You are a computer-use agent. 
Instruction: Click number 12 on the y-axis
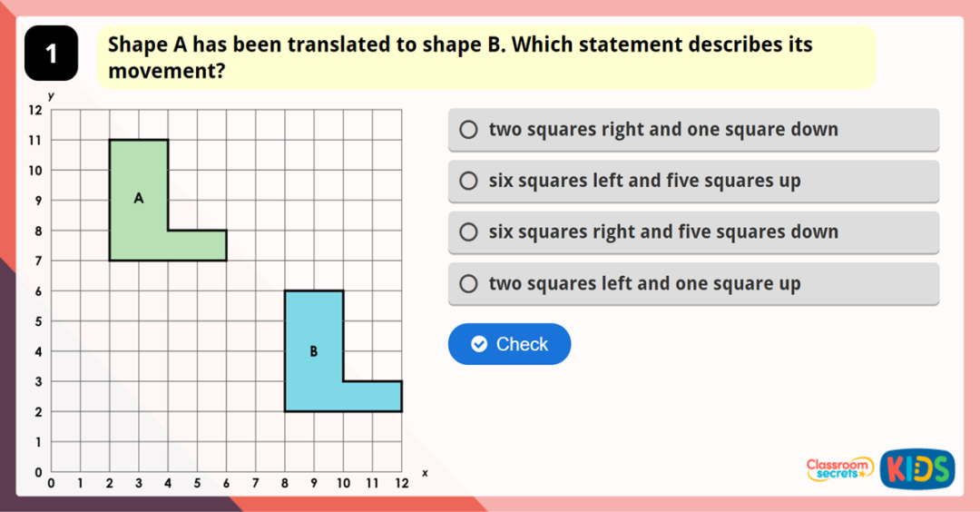(x=35, y=110)
